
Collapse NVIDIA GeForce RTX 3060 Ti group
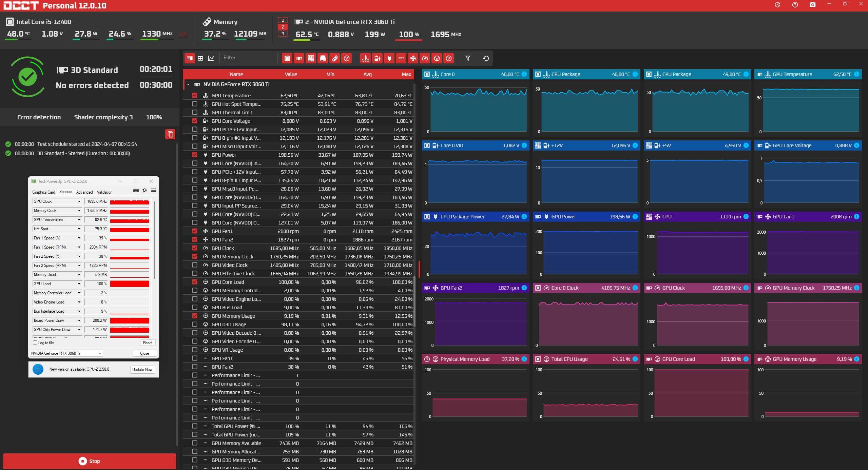click(x=188, y=84)
